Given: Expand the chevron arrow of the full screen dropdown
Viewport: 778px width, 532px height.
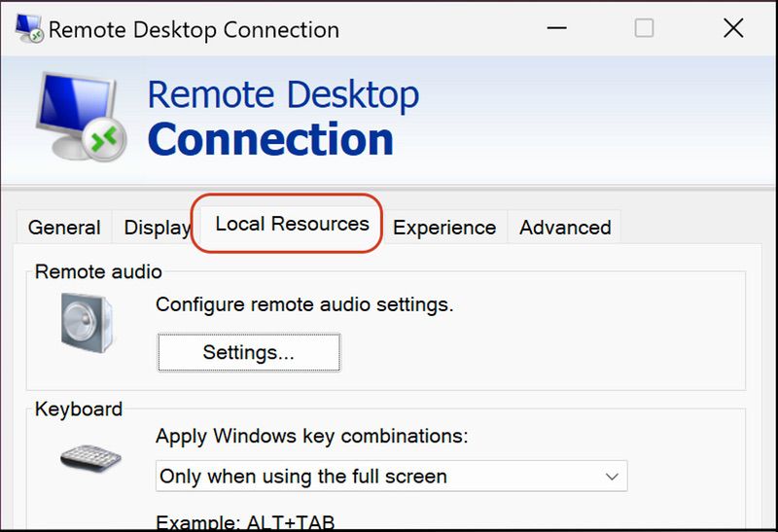Looking at the screenshot, I should point(612,477).
